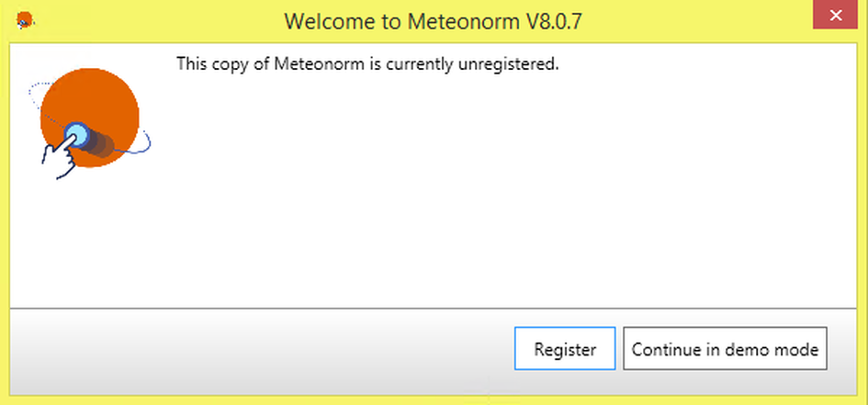
Task: Click the unregistered copy message text
Action: coord(367,65)
